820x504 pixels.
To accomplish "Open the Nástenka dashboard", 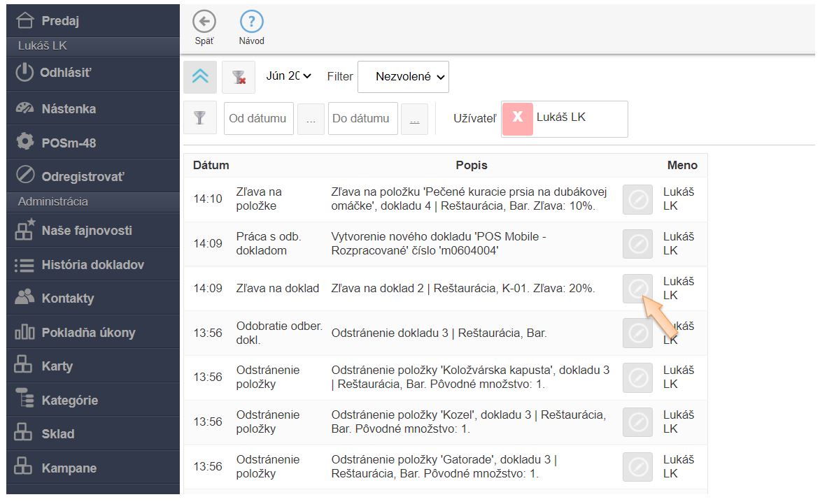I will [x=69, y=109].
